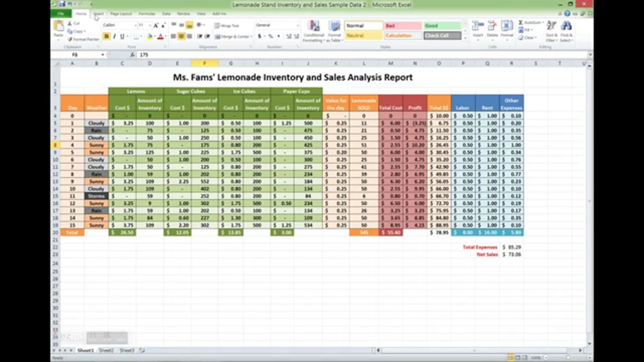Screen dimensions: 644x362
Task: Click the Comma Style icon
Action: [x=279, y=36]
